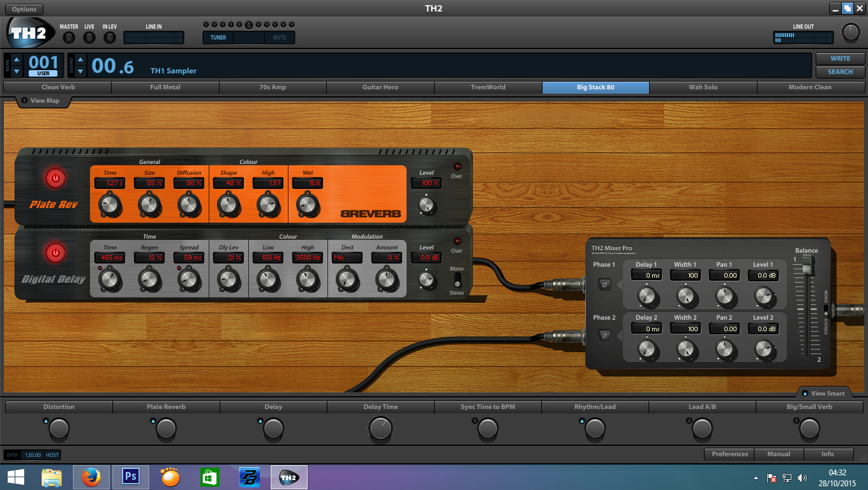Image resolution: width=868 pixels, height=490 pixels.
Task: Click the mixer Pan 2 knob
Action: pos(724,349)
